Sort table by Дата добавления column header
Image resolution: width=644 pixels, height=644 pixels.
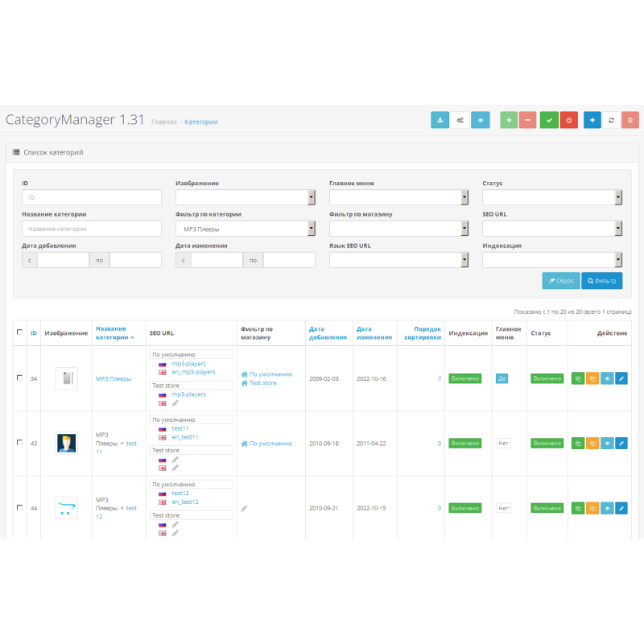coord(328,332)
